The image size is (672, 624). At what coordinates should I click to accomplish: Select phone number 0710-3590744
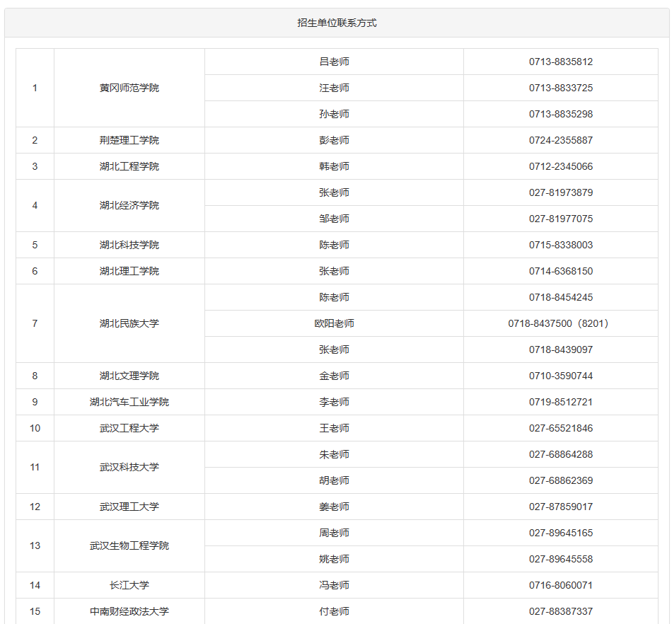(x=560, y=376)
